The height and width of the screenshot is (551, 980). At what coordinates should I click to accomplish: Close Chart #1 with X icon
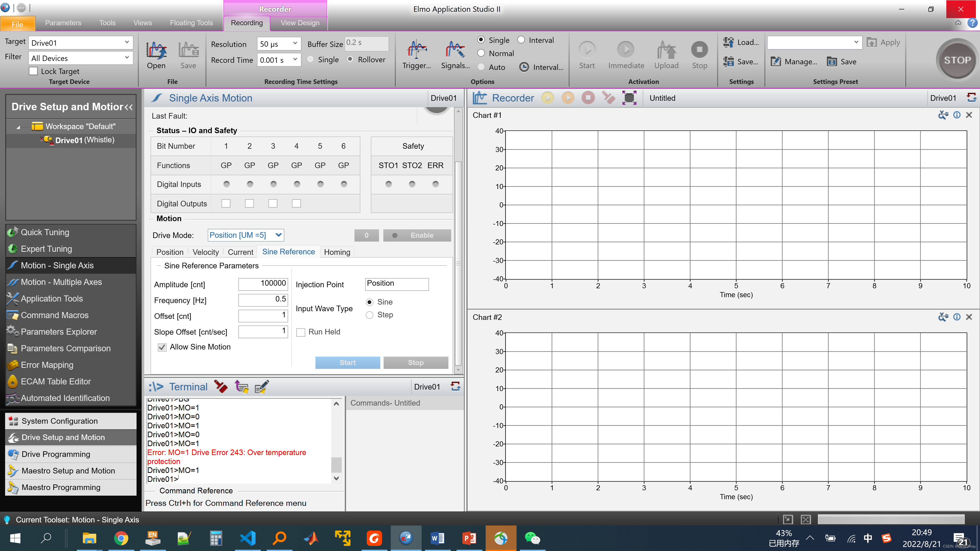(969, 115)
